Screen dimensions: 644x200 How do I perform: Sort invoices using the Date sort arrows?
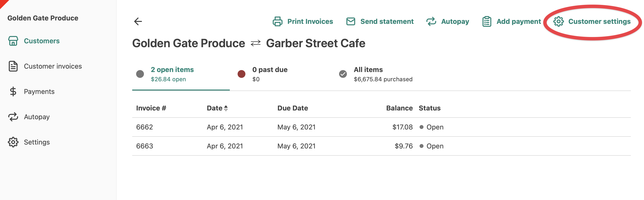226,108
